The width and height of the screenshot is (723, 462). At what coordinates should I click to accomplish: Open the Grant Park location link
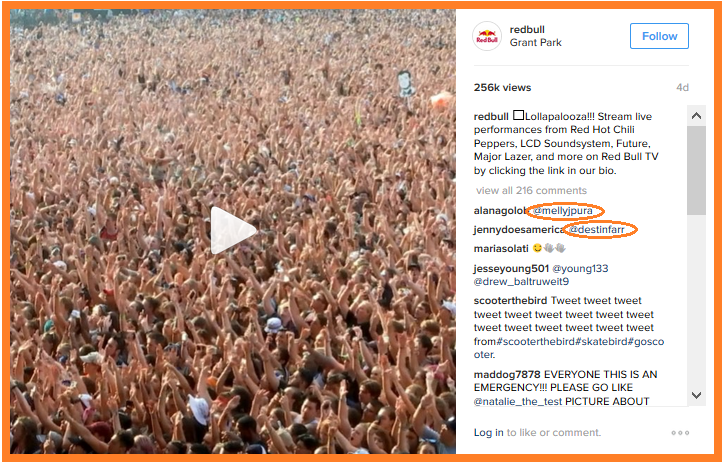pos(535,42)
